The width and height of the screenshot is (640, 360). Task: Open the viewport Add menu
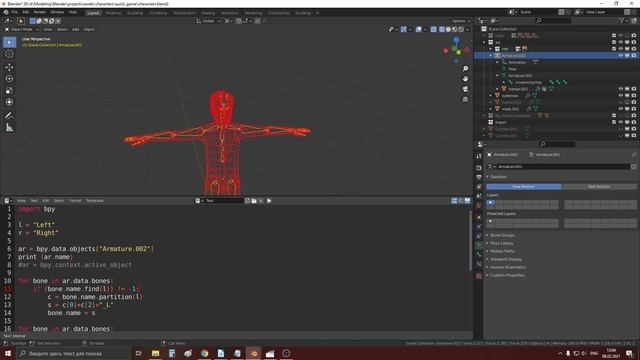(76, 29)
